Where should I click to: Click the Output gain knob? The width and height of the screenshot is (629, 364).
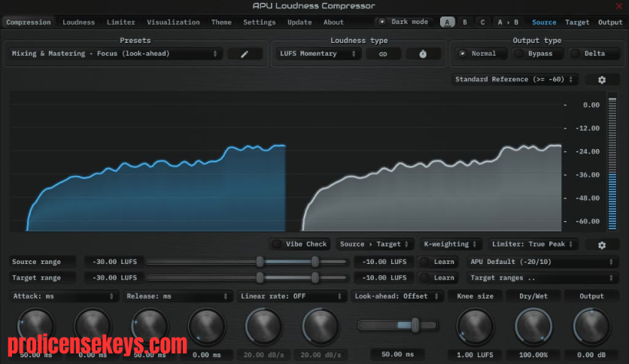[591, 326]
